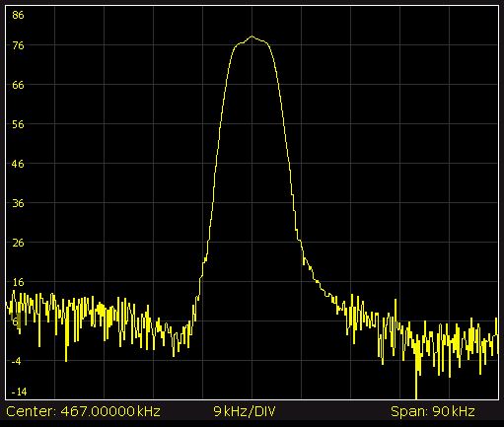504x427 pixels.
Task: Click the 26 level axis label
Action: pyautogui.click(x=18, y=243)
